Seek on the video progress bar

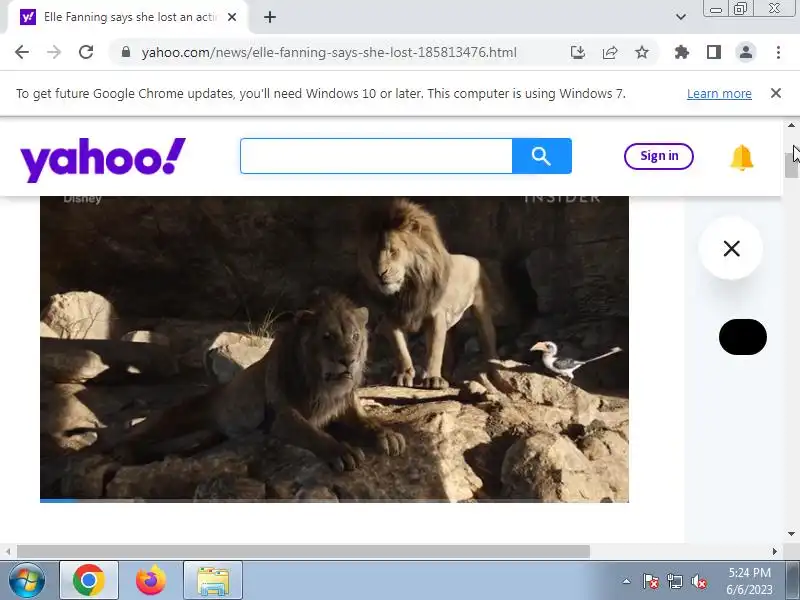[x=334, y=501]
